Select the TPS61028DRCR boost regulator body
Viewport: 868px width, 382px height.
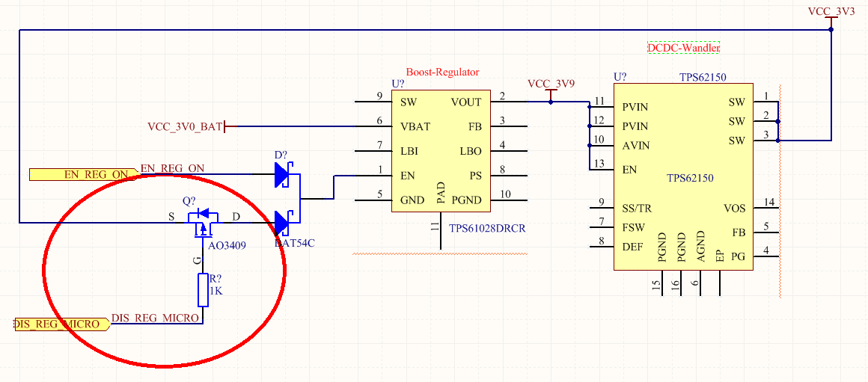click(x=441, y=152)
